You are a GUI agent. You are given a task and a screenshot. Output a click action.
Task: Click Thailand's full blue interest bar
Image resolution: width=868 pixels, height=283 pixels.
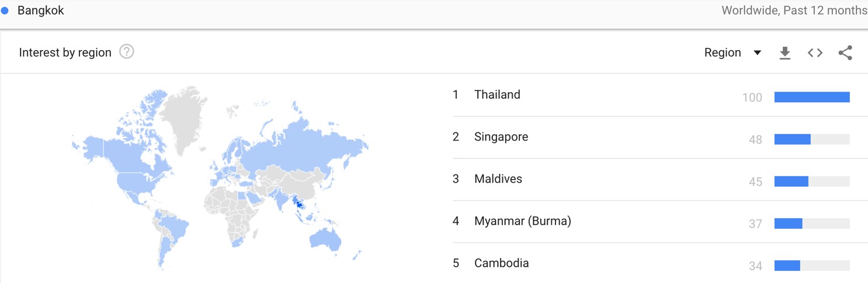pyautogui.click(x=812, y=97)
